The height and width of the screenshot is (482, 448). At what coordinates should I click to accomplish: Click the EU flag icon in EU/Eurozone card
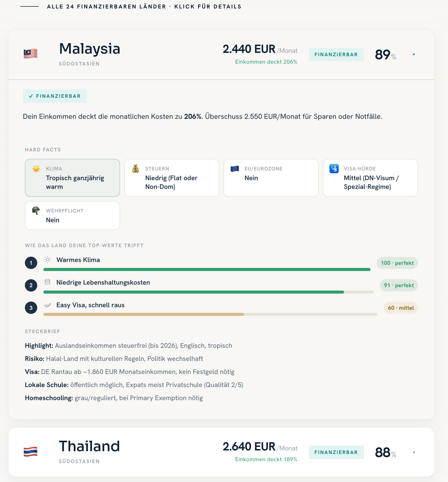coord(235,169)
